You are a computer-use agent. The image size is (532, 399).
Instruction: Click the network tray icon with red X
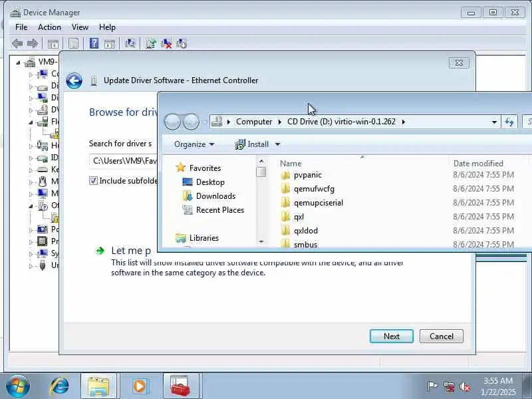[448, 386]
